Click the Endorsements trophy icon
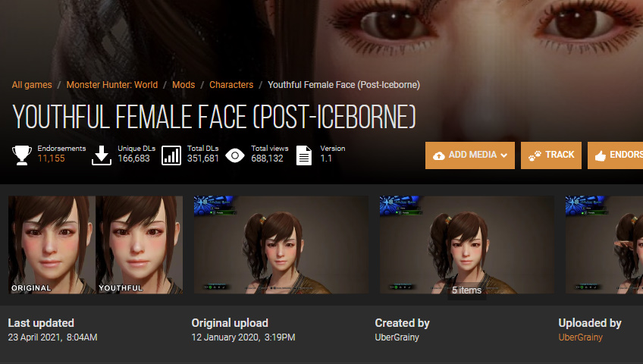The image size is (643, 364). [22, 155]
